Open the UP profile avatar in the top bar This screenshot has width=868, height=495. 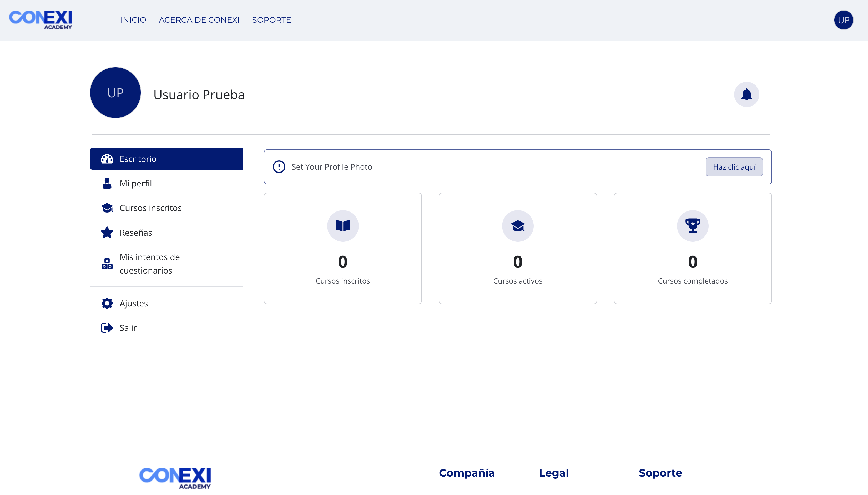click(x=844, y=20)
